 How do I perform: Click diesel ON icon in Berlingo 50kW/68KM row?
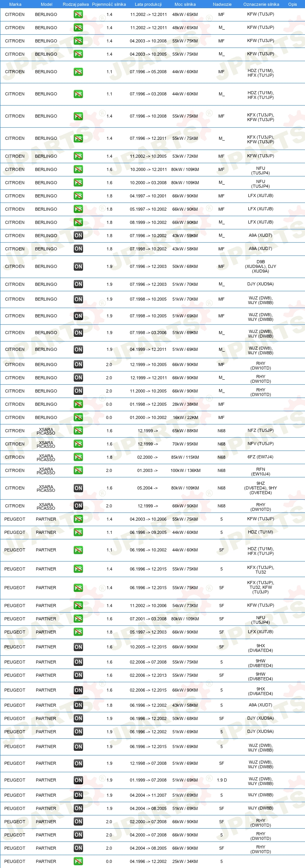tap(78, 267)
